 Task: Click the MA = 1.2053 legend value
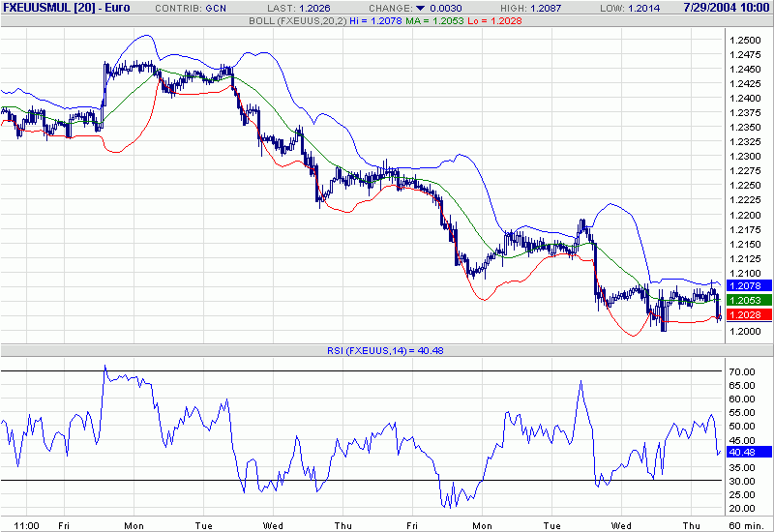point(434,20)
